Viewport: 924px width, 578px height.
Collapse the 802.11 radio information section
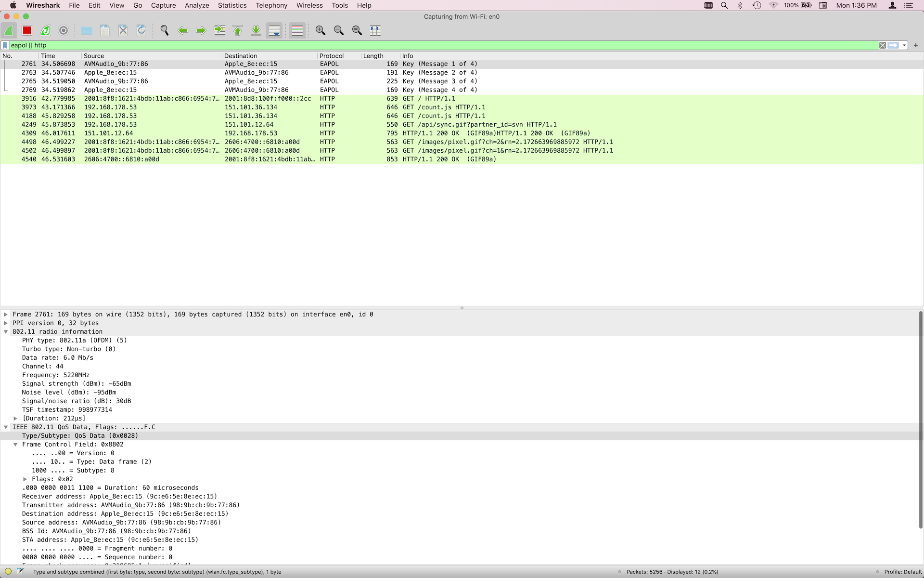6,332
